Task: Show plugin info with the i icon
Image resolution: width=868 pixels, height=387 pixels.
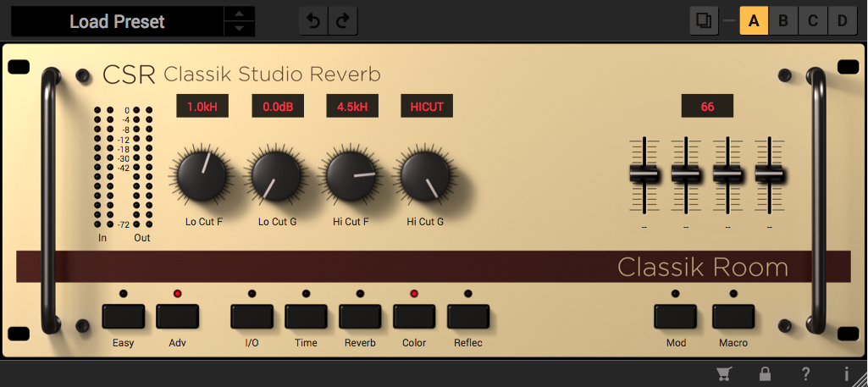Action: click(x=847, y=373)
